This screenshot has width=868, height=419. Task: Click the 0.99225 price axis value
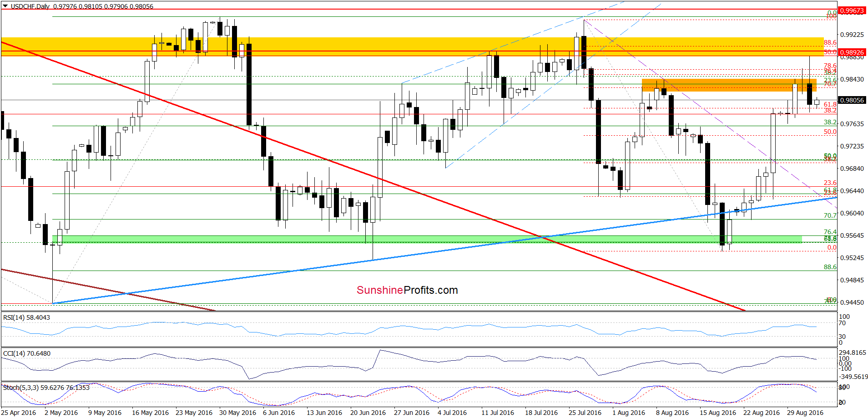(852, 35)
